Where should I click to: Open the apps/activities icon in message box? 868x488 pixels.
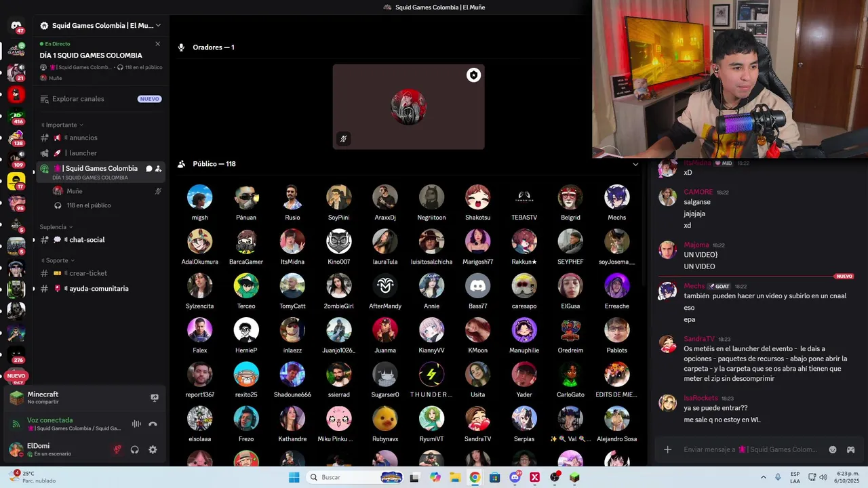pyautogui.click(x=850, y=449)
